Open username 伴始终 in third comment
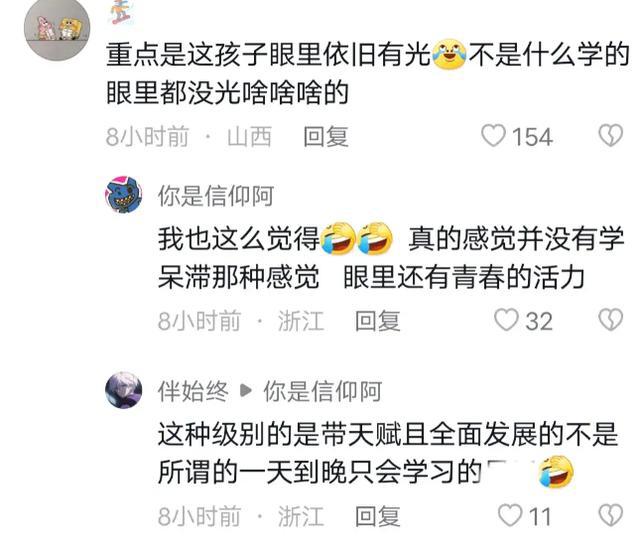Screen dimensions: 640x559 tap(193, 391)
